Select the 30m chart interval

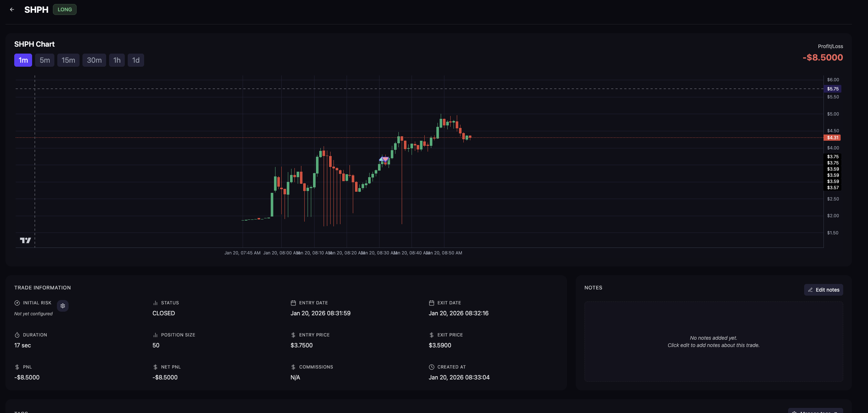pyautogui.click(x=94, y=60)
